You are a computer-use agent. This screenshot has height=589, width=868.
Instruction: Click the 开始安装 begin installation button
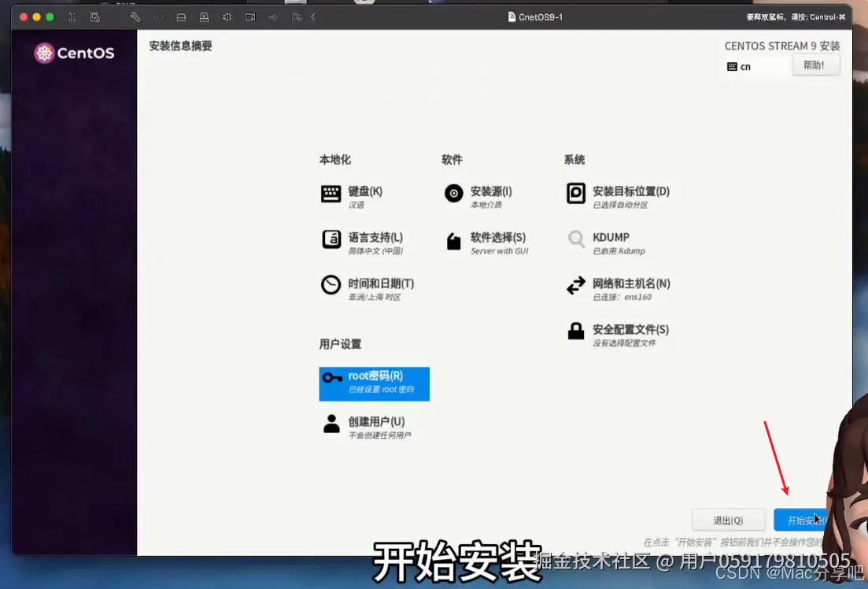click(802, 520)
